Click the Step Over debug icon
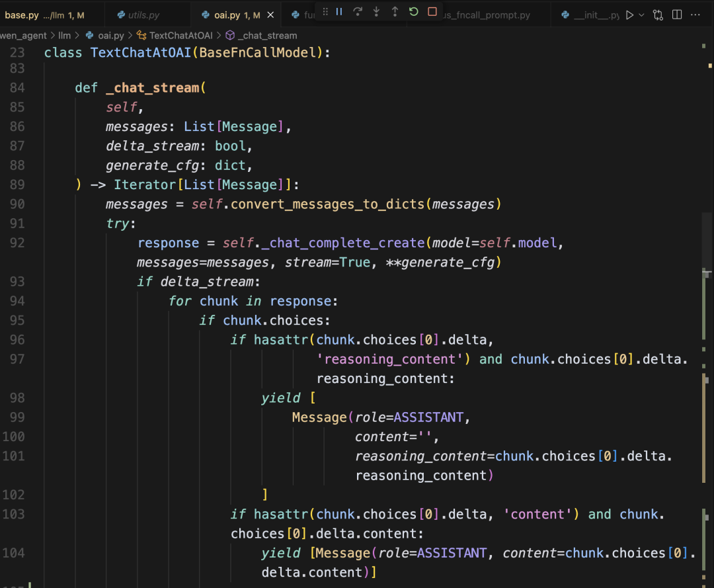 [x=358, y=12]
